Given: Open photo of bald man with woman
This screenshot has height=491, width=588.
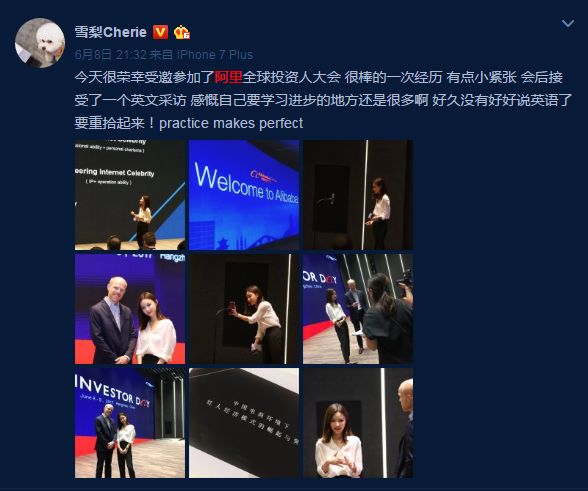Looking at the screenshot, I should [130, 309].
